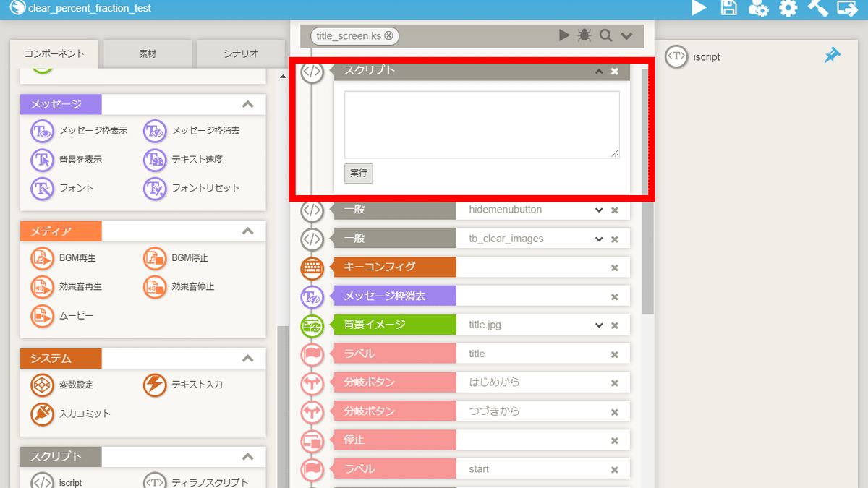Add the 背景を表示 component
The height and width of the screenshot is (488, 868).
67,160
